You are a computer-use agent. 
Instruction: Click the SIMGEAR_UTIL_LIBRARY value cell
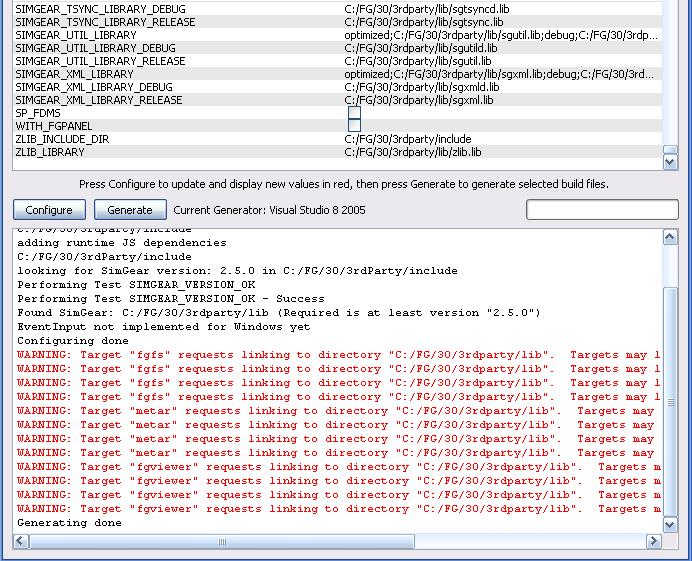pos(500,35)
